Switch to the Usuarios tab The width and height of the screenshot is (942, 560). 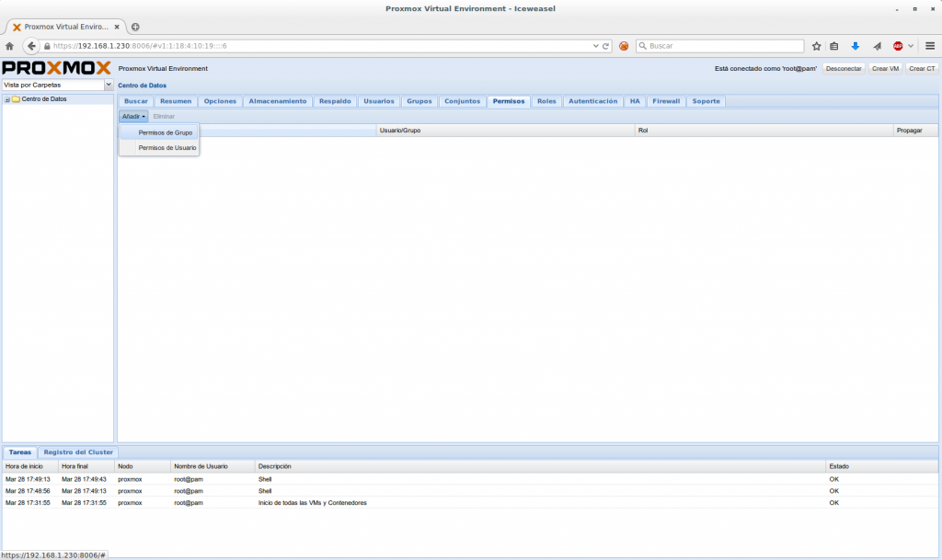(x=378, y=101)
